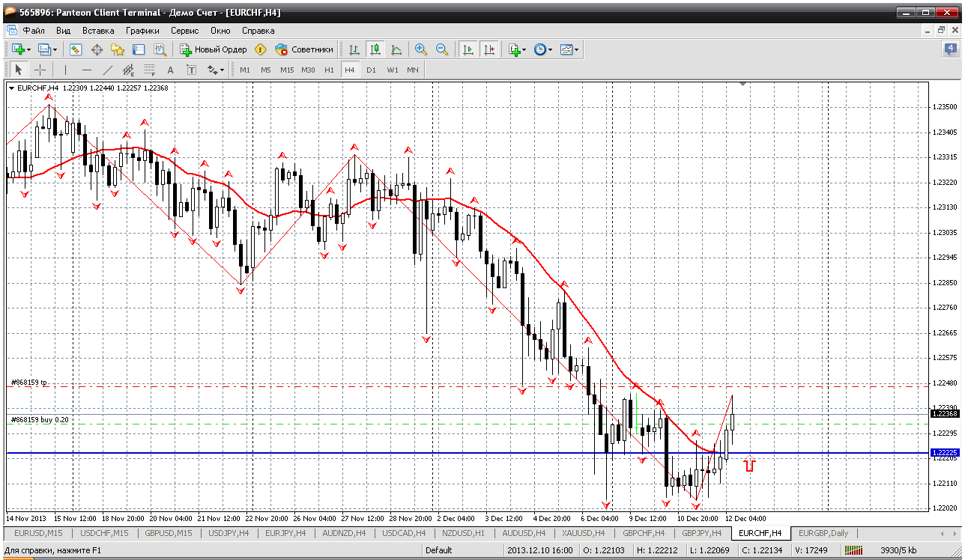The height and width of the screenshot is (560, 965).
Task: Open the Market Watch window icon
Action: pos(76,49)
